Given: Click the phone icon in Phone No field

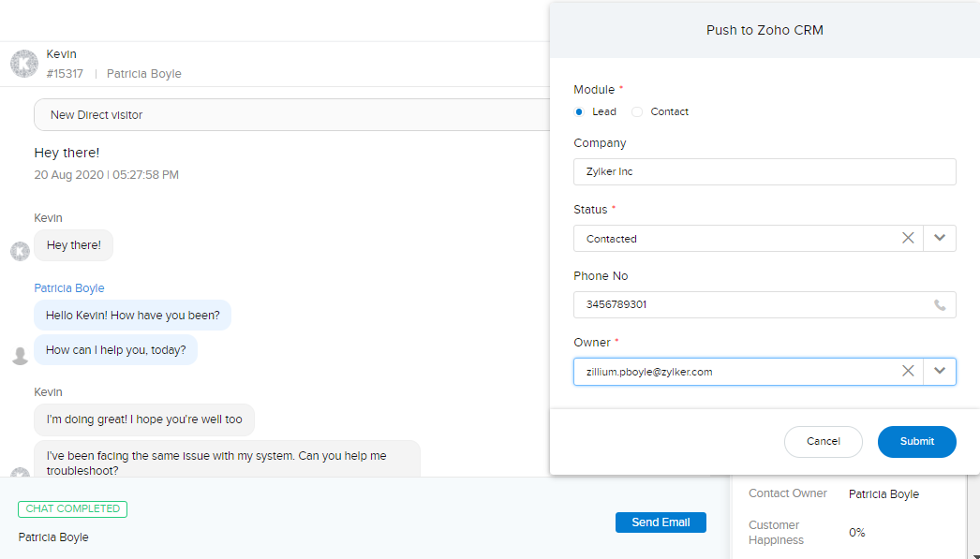Looking at the screenshot, I should 940,305.
